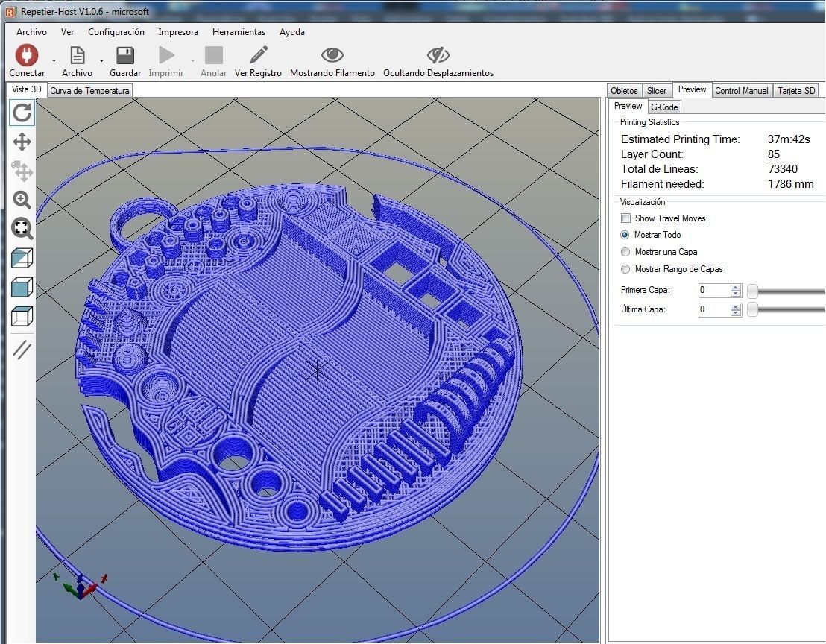Toggle parallel projection diagonal lines icon
Viewport: 826px width, 644px height.
[22, 350]
